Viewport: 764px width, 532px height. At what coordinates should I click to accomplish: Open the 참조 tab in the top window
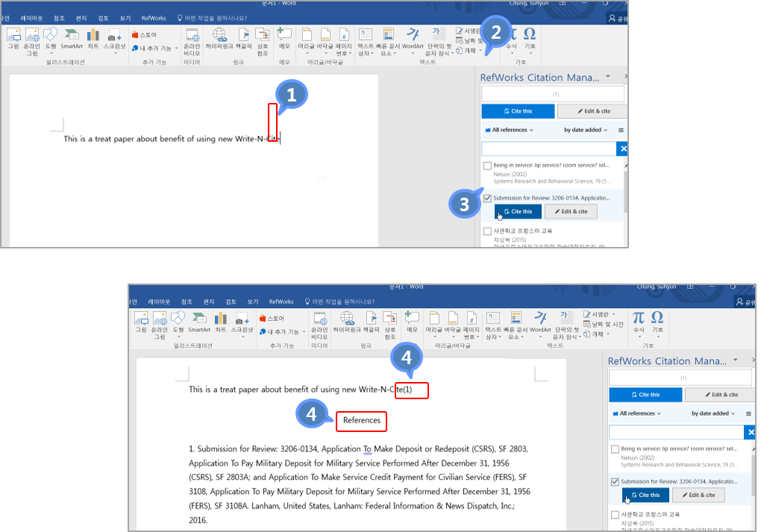[x=60, y=18]
